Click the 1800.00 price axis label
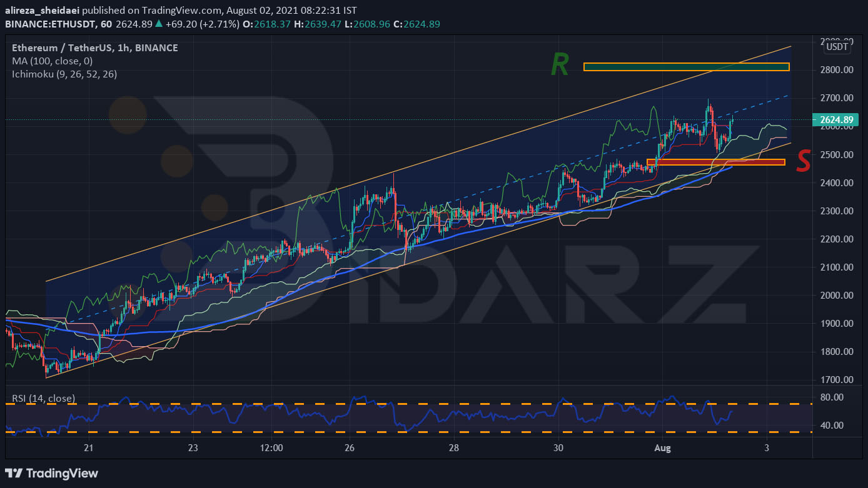Screen dimensions: 868x488 point(837,351)
